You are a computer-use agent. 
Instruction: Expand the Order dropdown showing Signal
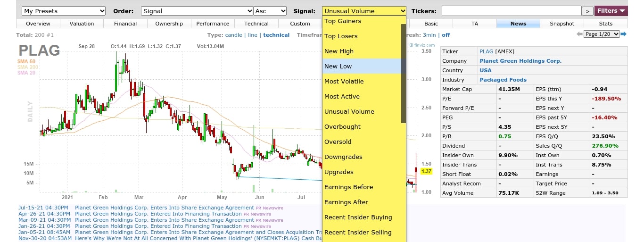[x=197, y=11]
